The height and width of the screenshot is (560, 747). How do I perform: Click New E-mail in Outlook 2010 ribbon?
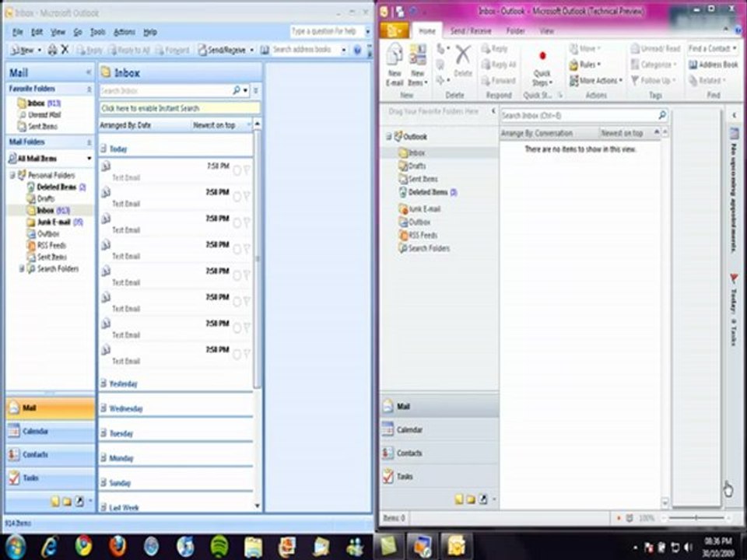[395, 65]
